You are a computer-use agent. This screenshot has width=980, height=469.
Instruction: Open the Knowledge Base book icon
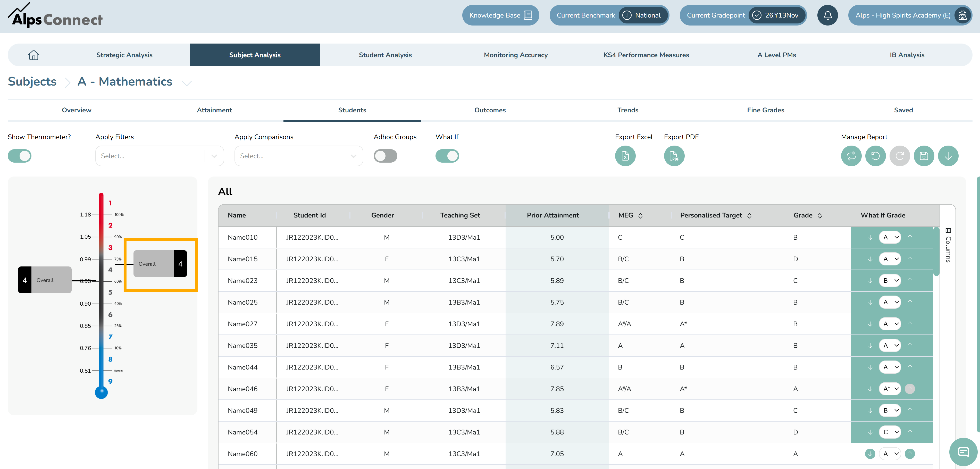click(528, 15)
